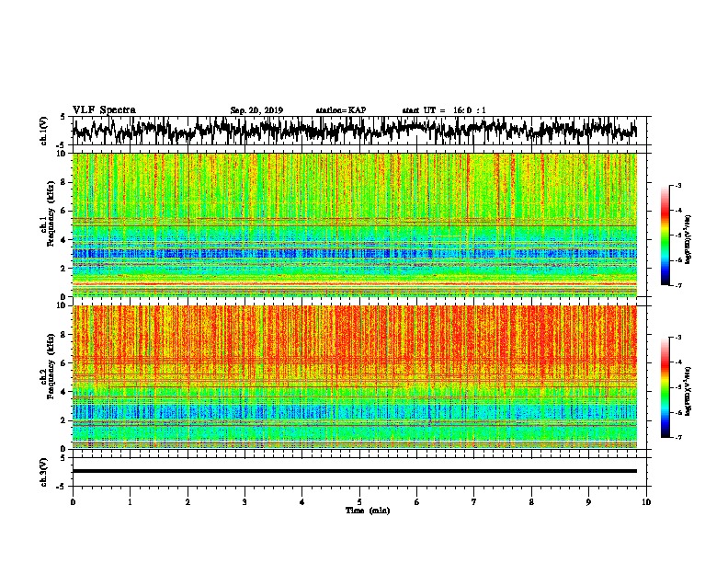Click the ch.2 frequency spectrogram panel
The image size is (728, 563).
coord(354,377)
